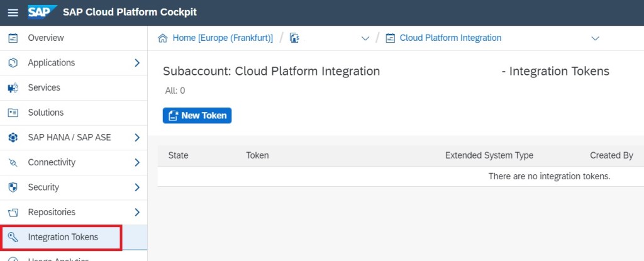This screenshot has height=261, width=644.
Task: Click the Security shield icon
Action: [13, 187]
